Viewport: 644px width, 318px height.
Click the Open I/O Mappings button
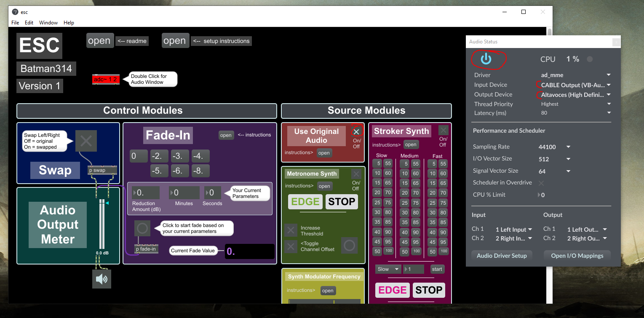tap(577, 256)
